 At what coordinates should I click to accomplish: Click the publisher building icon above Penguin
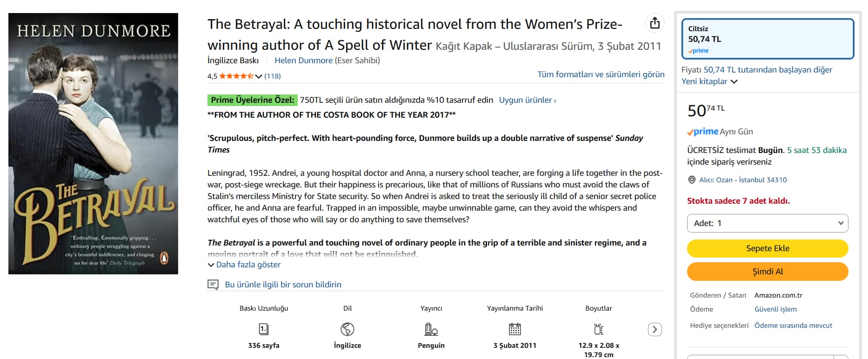coord(431,329)
